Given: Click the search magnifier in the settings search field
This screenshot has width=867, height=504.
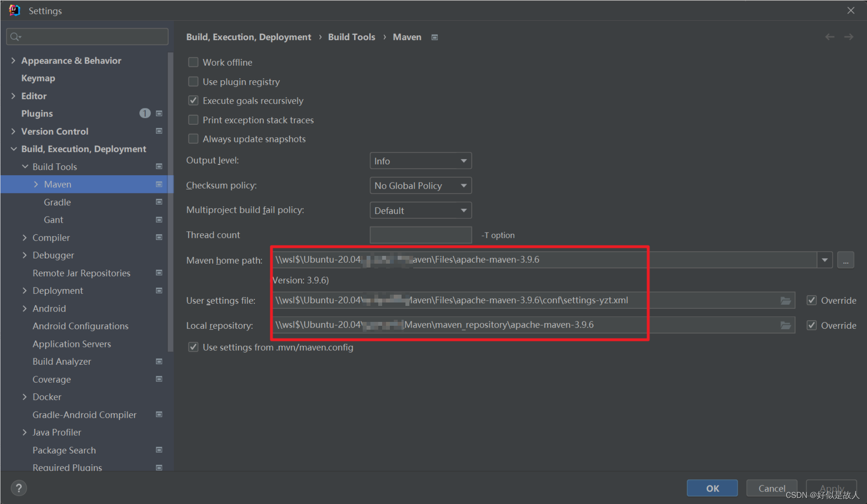Looking at the screenshot, I should 15,36.
